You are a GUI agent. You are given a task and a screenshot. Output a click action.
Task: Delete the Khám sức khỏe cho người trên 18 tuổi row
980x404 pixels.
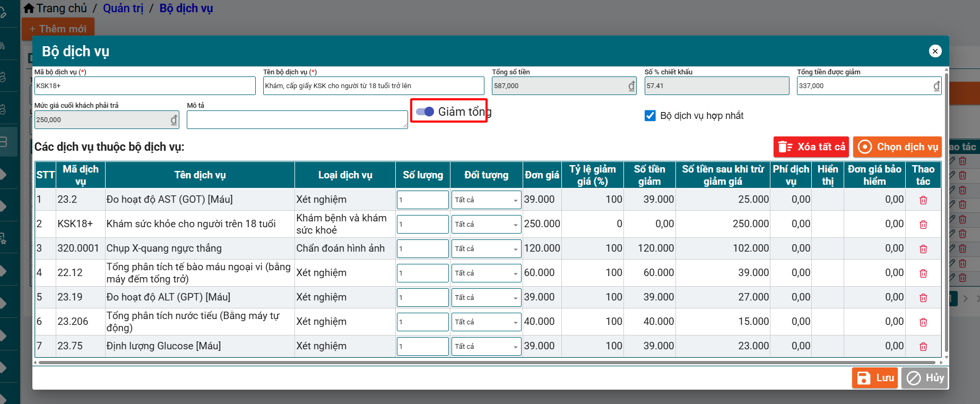pyautogui.click(x=923, y=225)
